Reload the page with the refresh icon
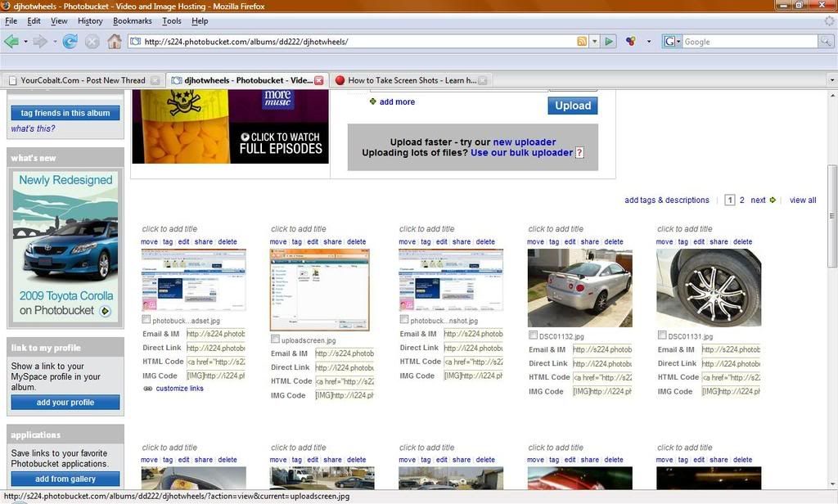The height and width of the screenshot is (504, 838). tap(70, 41)
